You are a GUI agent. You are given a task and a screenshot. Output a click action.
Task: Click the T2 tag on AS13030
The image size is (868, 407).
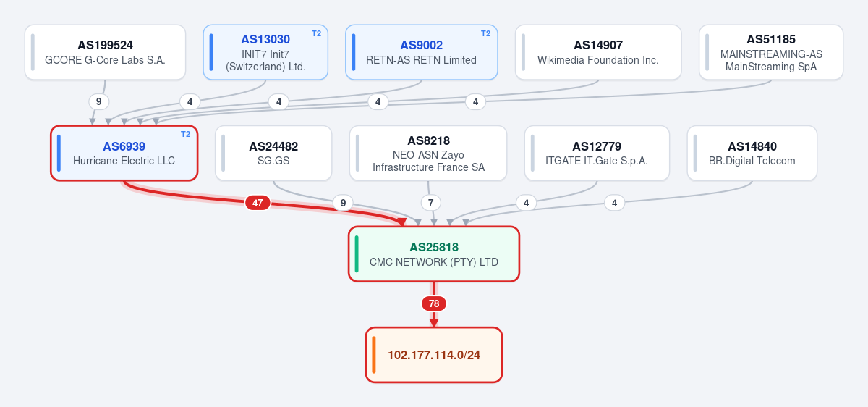(x=316, y=33)
